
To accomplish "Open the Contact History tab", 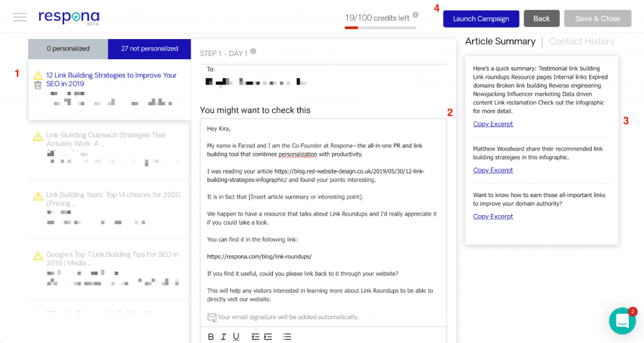I will pyautogui.click(x=582, y=42).
